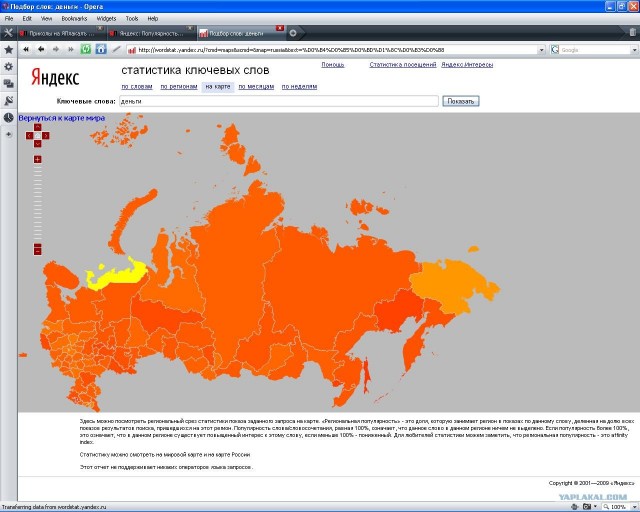640x512 pixels.
Task: Open closed tabs trash can icon
Action: tap(633, 32)
